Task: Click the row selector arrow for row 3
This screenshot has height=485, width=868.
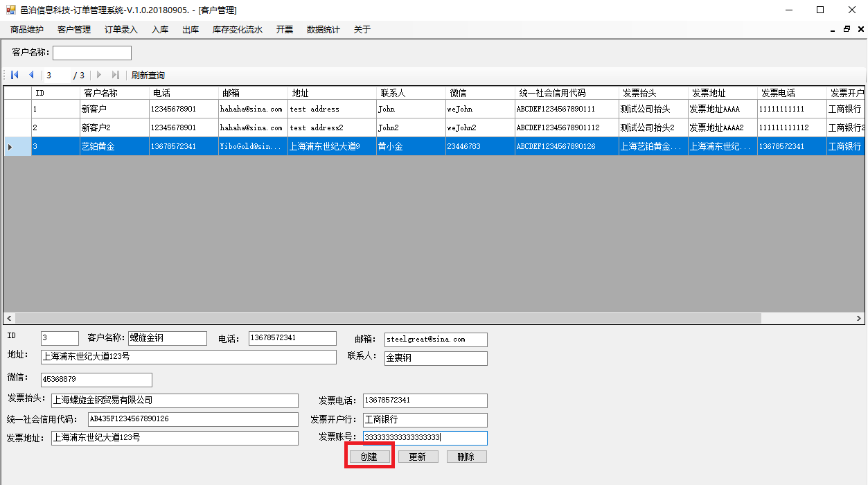Action: 17,146
